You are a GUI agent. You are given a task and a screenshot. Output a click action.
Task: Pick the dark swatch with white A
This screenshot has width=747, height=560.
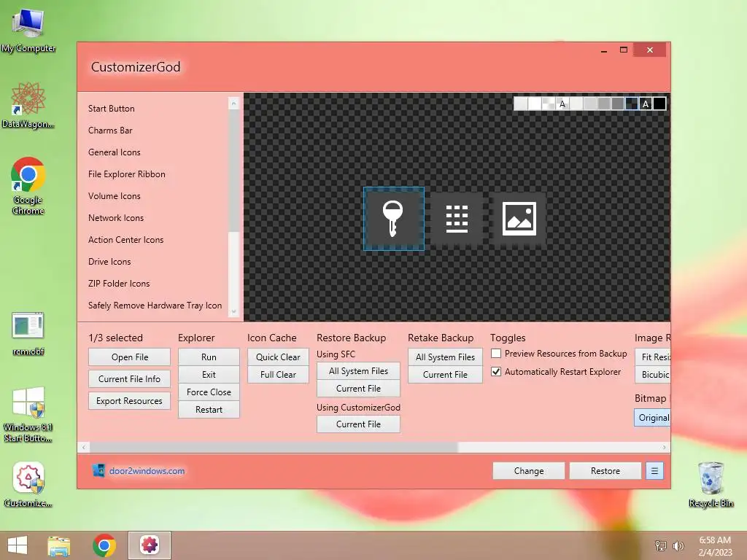click(x=646, y=104)
